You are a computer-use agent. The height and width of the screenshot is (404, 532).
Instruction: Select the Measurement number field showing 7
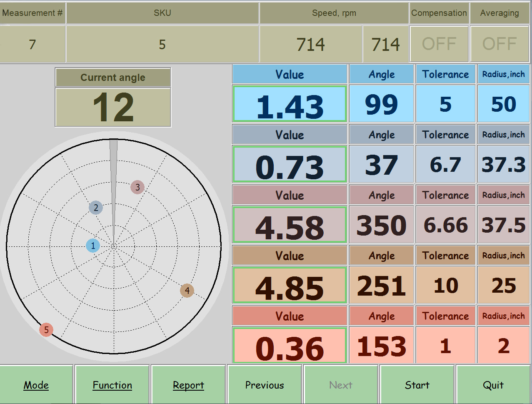point(32,44)
